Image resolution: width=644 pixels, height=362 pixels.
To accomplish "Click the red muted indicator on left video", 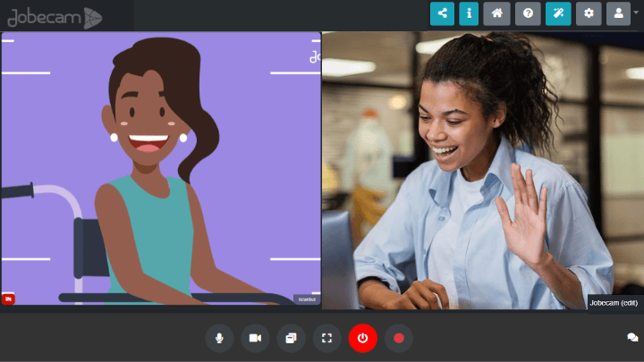I will pos(9,299).
